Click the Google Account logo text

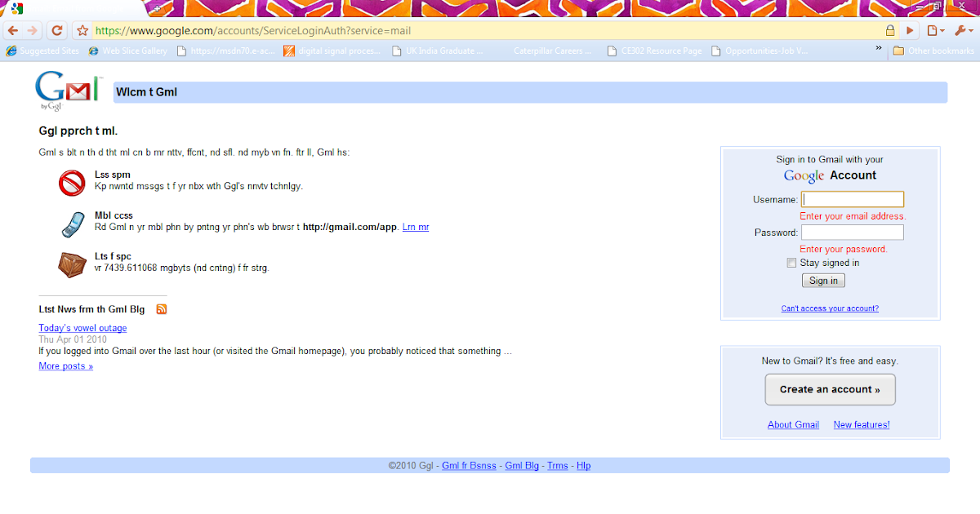tap(830, 175)
